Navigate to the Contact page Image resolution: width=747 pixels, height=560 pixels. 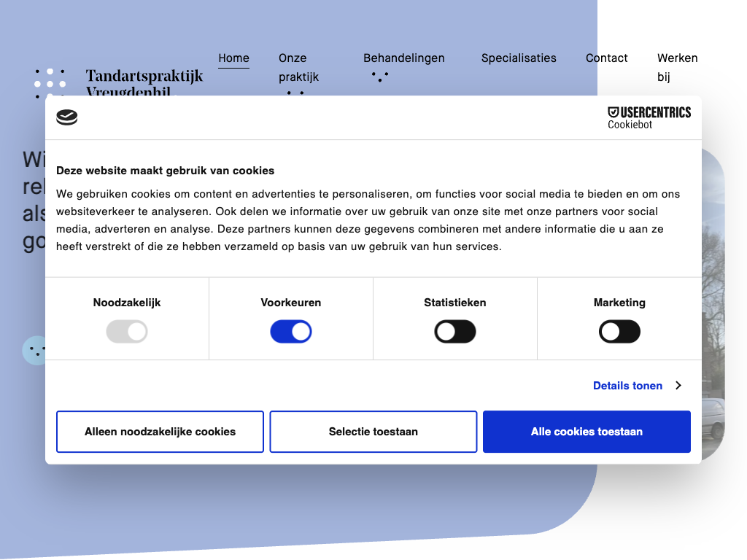606,58
